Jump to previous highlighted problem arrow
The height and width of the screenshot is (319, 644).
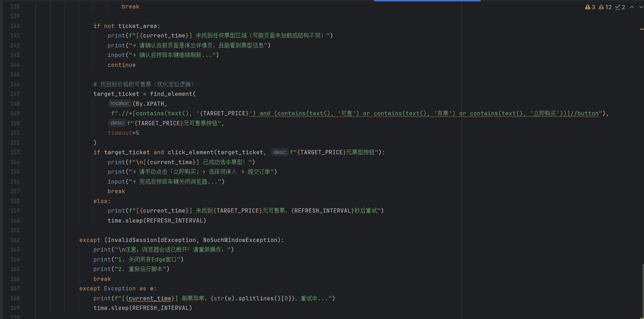tap(632, 7)
